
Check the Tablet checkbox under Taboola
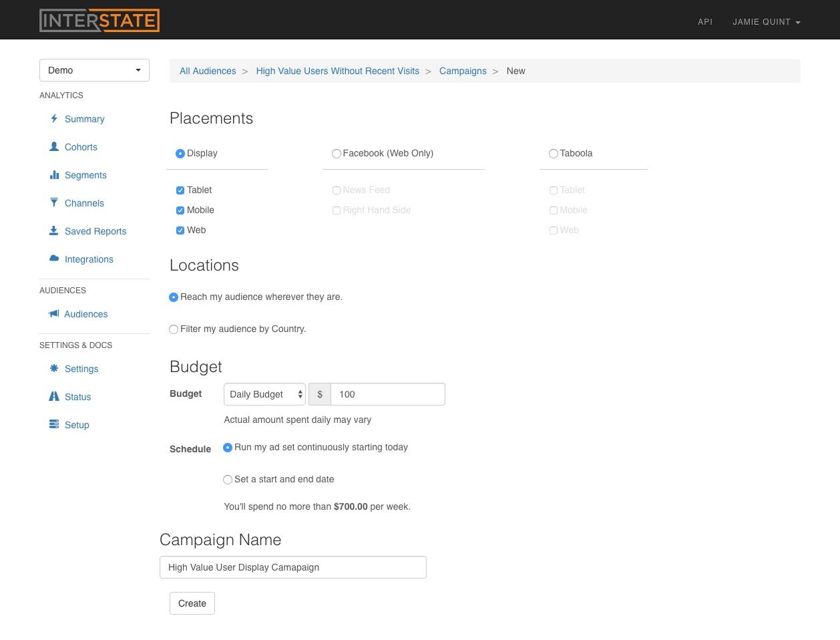click(x=554, y=190)
